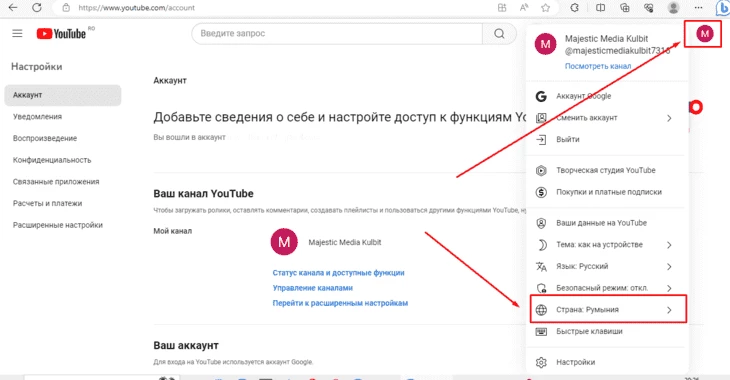The width and height of the screenshot is (730, 380).
Task: Click the YouTube account avatar top right
Action: click(704, 34)
